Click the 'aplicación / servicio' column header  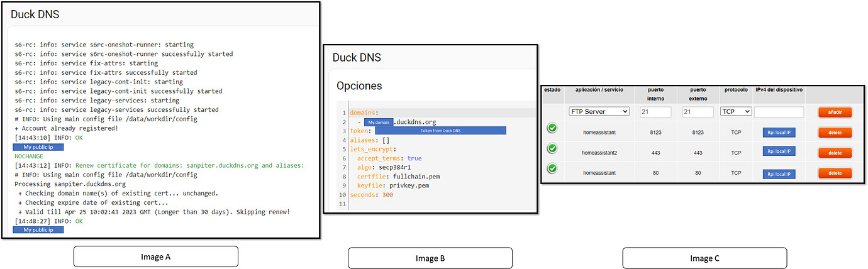[x=599, y=90]
